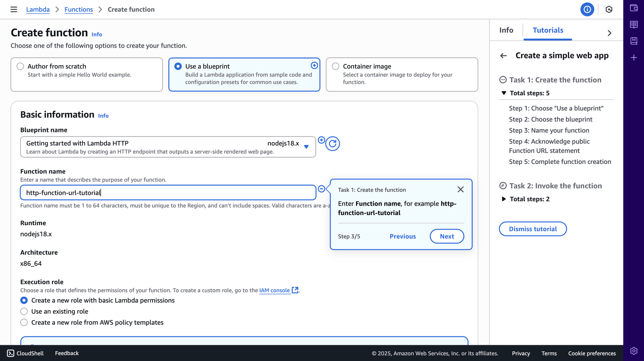Image resolution: width=644 pixels, height=361 pixels.
Task: Open the Blueprint name dropdown
Action: click(168, 147)
